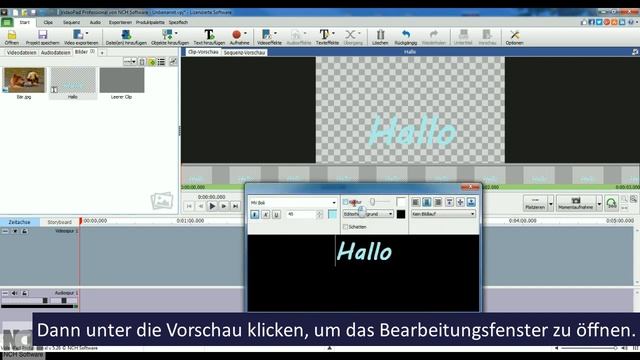Align text right in text editor

click(438, 202)
